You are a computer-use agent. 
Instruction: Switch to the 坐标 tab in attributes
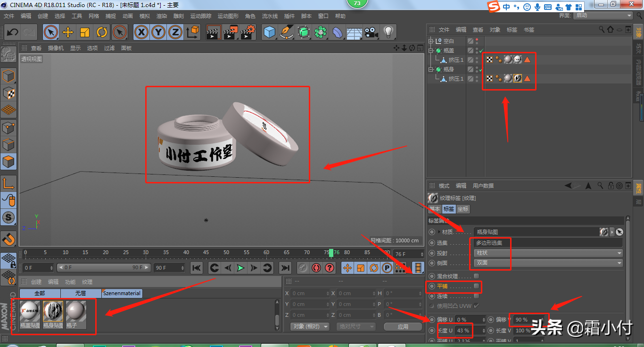(x=463, y=209)
